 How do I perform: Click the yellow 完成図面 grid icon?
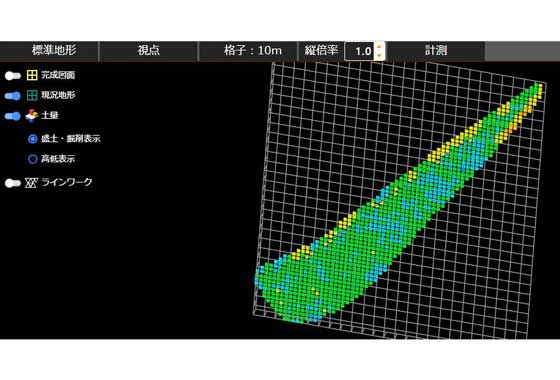[32, 75]
